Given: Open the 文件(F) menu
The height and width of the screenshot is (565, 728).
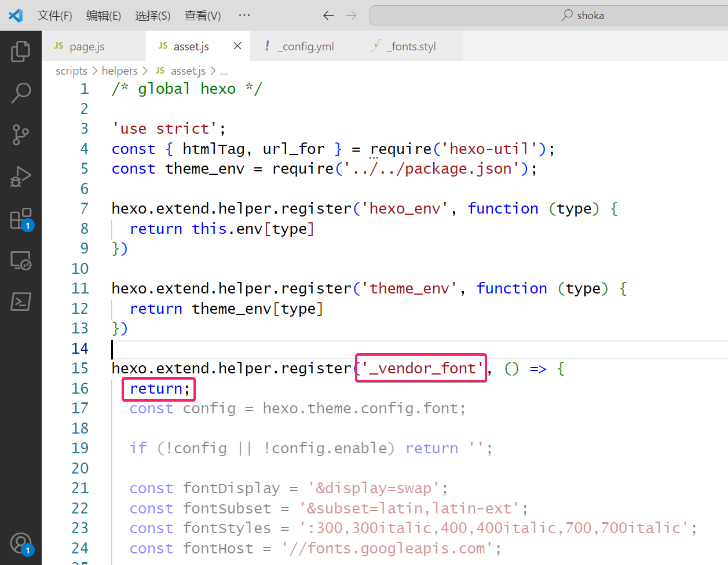Looking at the screenshot, I should (x=54, y=16).
